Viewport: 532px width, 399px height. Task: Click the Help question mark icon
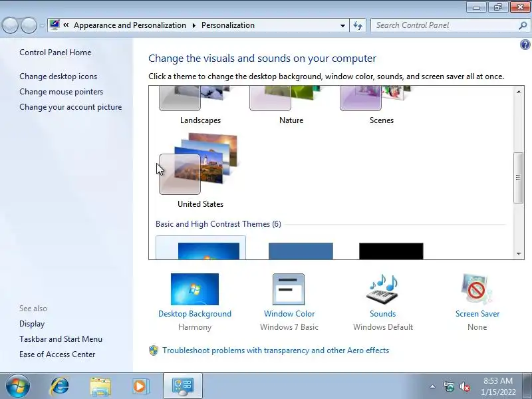pos(525,45)
